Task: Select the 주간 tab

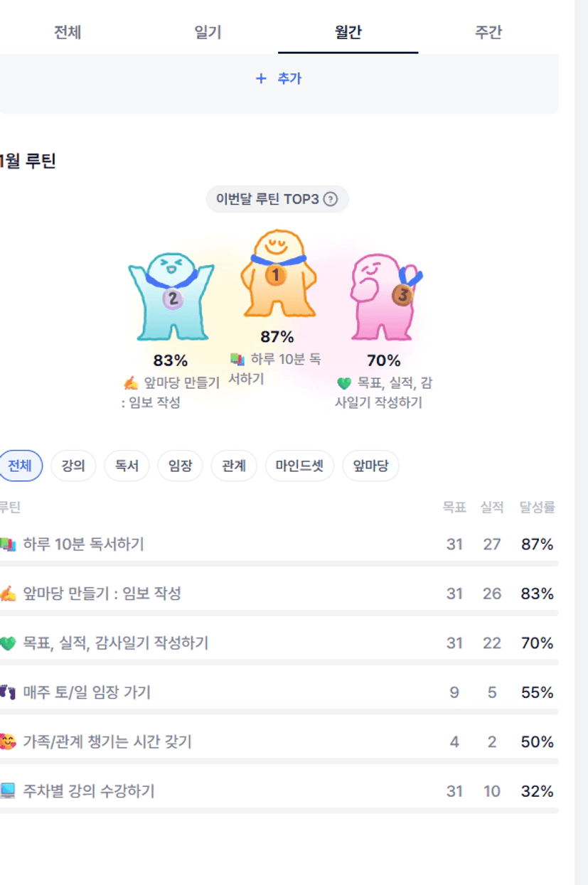Action: point(488,32)
